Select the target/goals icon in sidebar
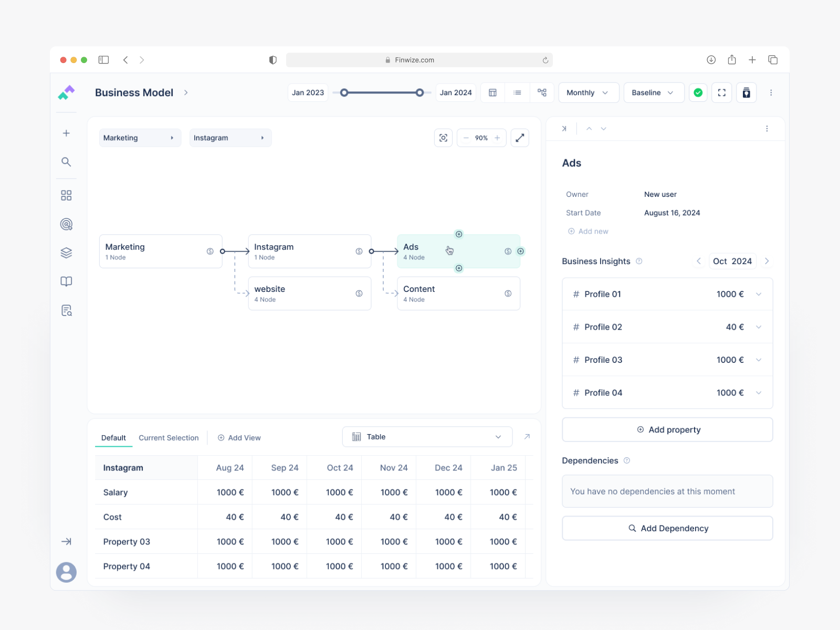Viewport: 840px width, 630px height. point(66,224)
